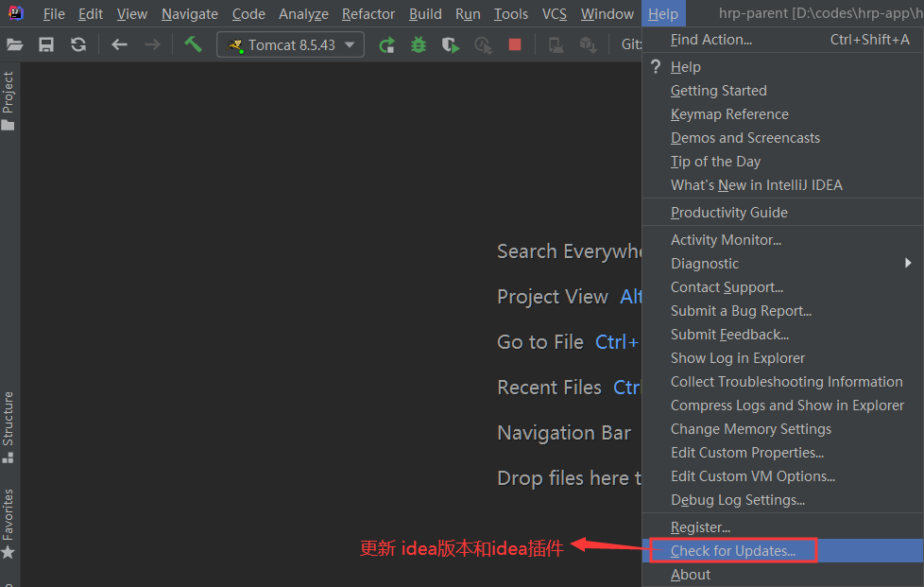Image resolution: width=924 pixels, height=587 pixels.
Task: Choose Find Action... in Help menu
Action: tap(782, 40)
